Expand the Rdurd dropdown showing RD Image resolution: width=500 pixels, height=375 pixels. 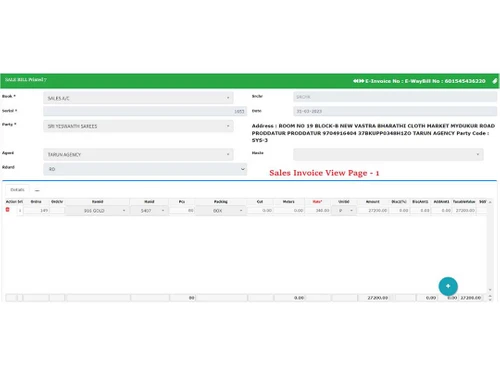point(145,169)
